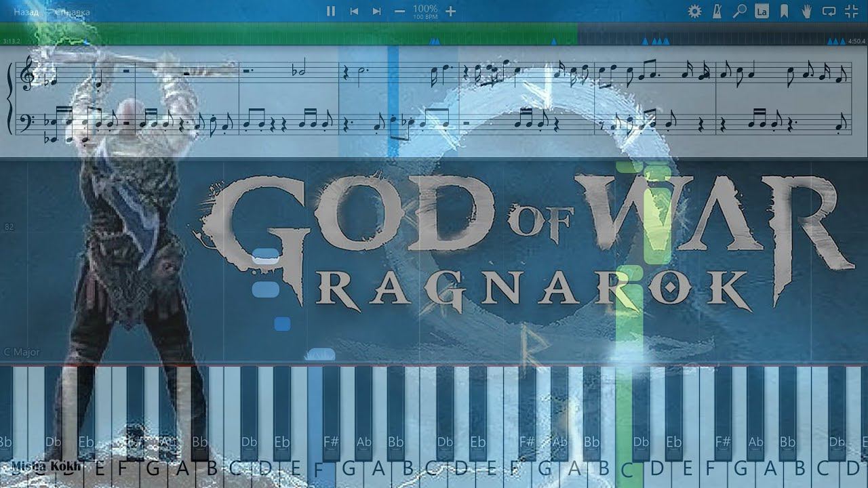The image size is (868, 488).
Task: Jump to the marker cluster near the timeline's end
Action: (x=836, y=41)
